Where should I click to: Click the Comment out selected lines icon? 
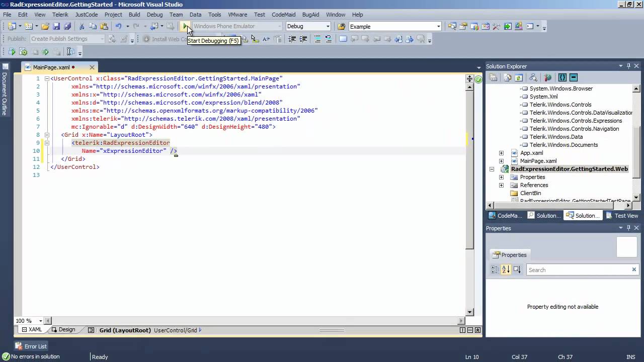[x=317, y=39]
